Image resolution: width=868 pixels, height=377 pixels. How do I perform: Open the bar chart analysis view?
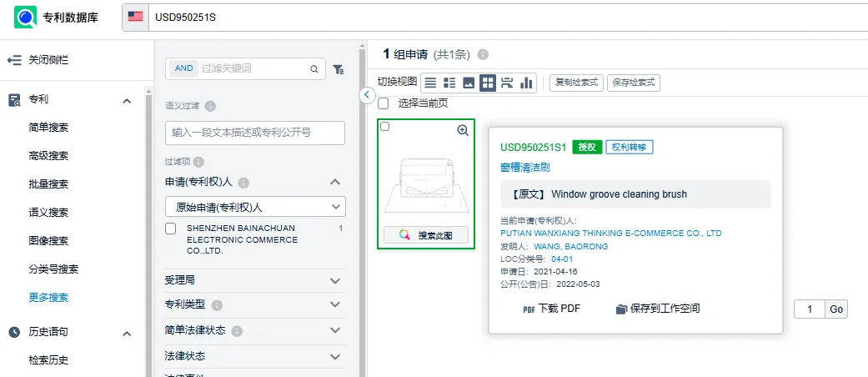526,83
